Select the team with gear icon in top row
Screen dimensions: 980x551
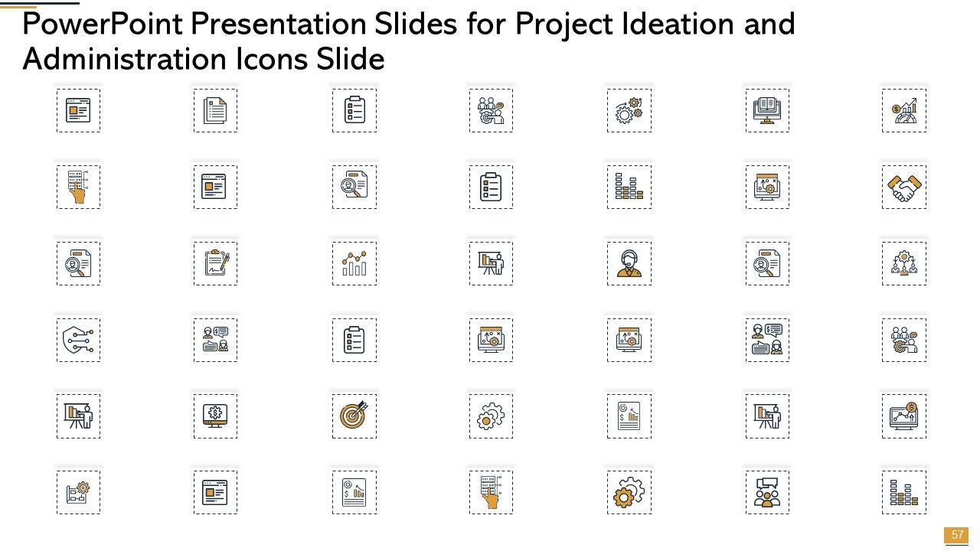pyautogui.click(x=491, y=110)
